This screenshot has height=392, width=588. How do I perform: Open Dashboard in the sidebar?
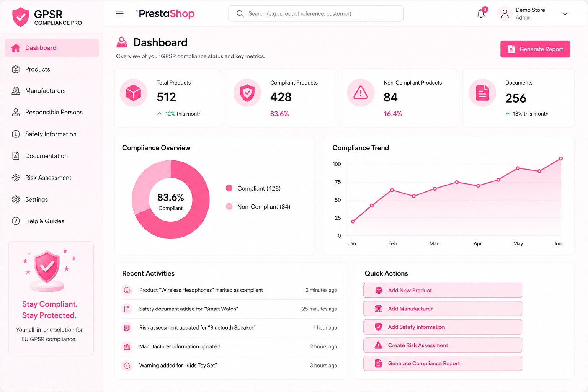pyautogui.click(x=52, y=48)
